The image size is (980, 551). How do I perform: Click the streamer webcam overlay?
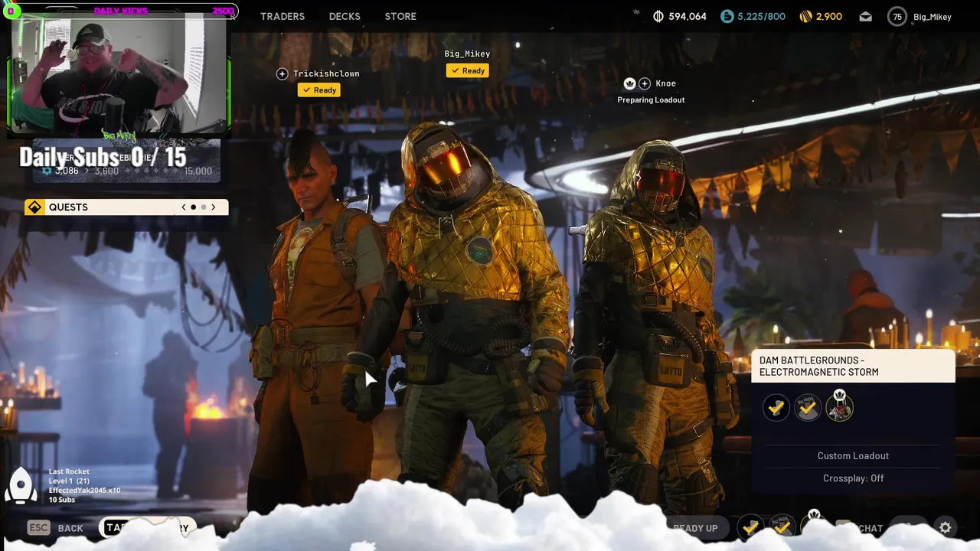(119, 75)
